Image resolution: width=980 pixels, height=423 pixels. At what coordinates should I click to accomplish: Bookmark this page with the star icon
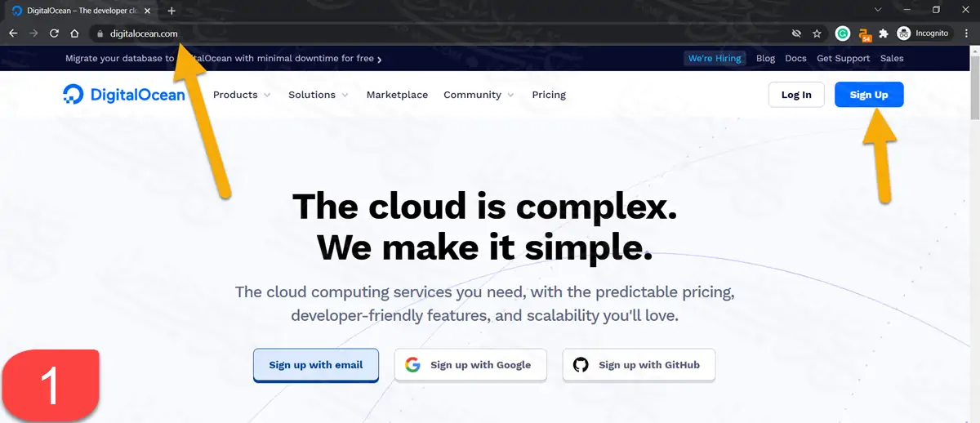[x=817, y=33]
